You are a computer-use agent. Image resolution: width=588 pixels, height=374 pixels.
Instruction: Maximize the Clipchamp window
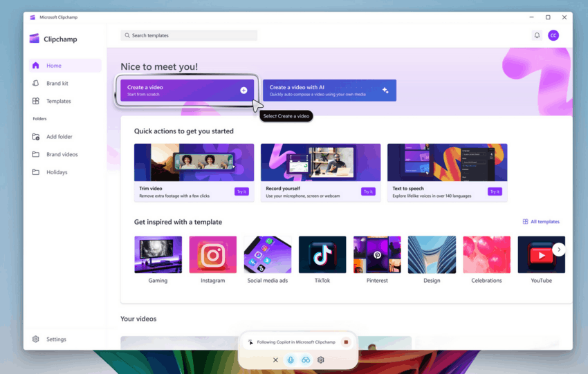(x=548, y=17)
